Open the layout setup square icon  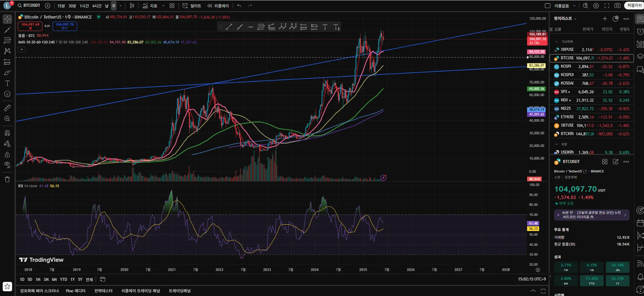click(x=548, y=6)
